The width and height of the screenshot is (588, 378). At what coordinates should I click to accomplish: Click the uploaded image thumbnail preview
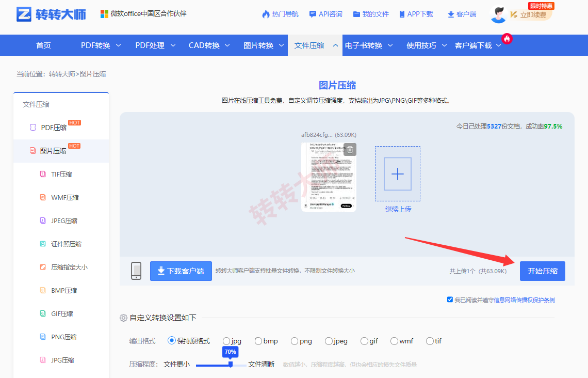[329, 177]
